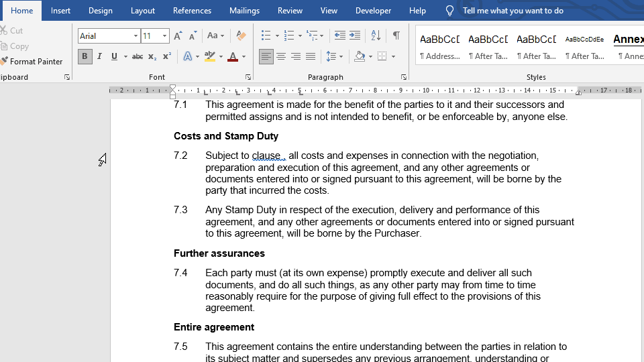Click the Line Spacing icon
This screenshot has height=362, width=644.
[x=331, y=56]
